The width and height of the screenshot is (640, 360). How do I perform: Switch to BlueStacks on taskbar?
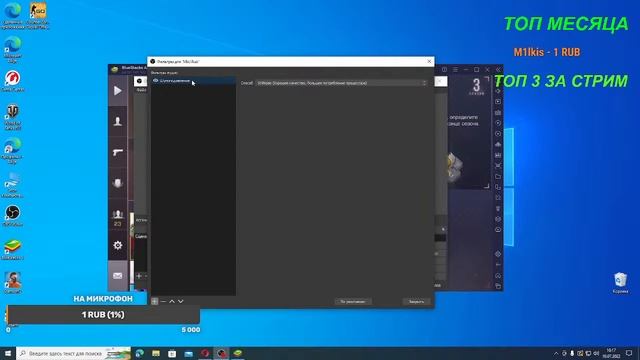pyautogui.click(x=238, y=353)
